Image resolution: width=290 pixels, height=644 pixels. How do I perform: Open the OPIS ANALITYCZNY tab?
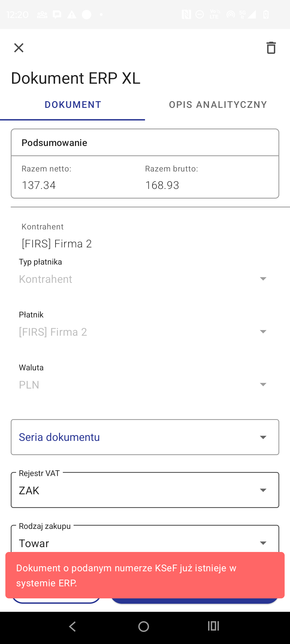point(218,105)
